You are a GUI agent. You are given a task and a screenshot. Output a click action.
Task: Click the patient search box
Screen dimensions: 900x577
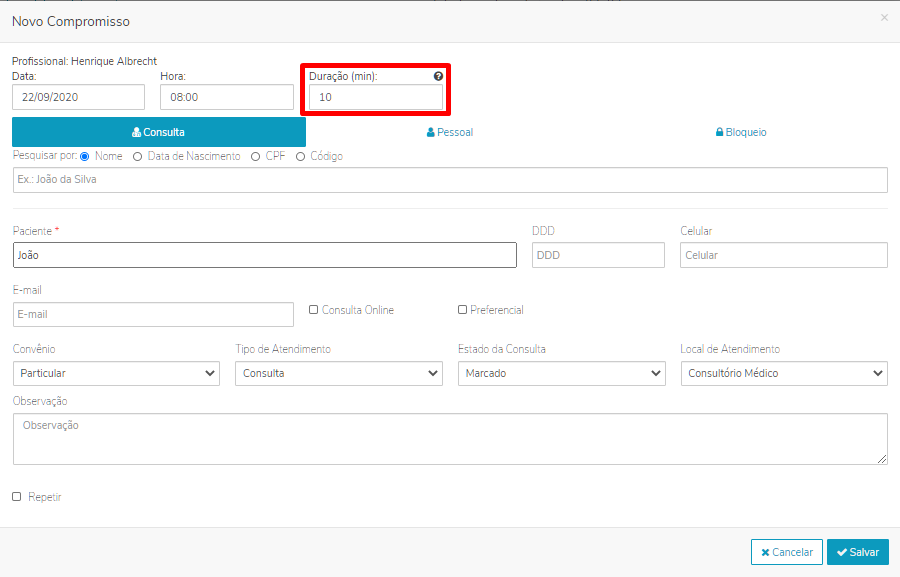click(450, 180)
